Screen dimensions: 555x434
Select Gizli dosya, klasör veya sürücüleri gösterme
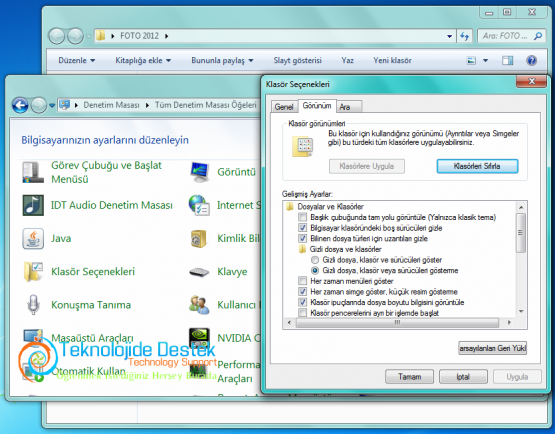point(315,270)
